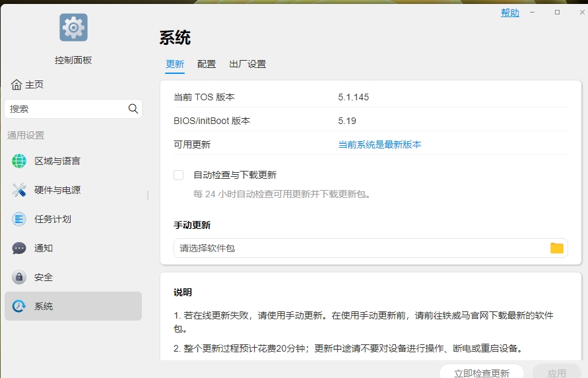Open 任务计划 settings
The width and height of the screenshot is (588, 378).
[73, 219]
